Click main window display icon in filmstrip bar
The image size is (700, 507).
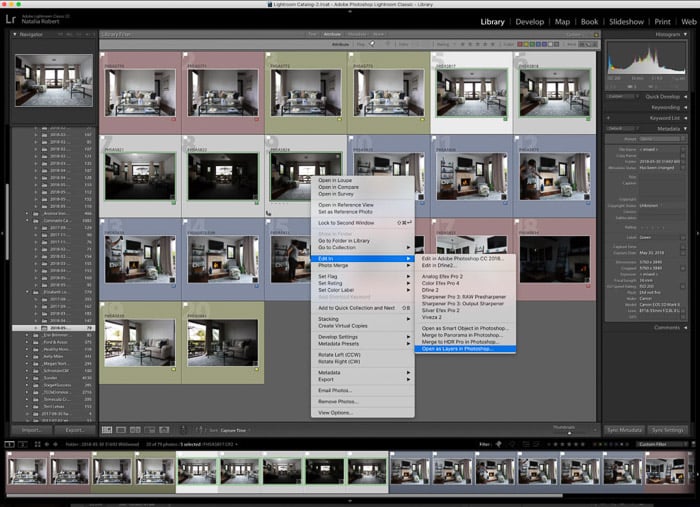coord(9,444)
